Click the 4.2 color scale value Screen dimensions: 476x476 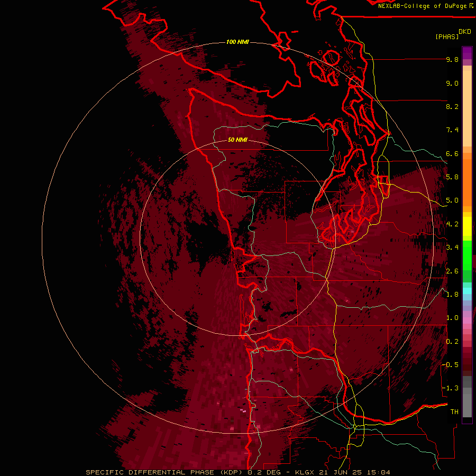click(x=452, y=224)
